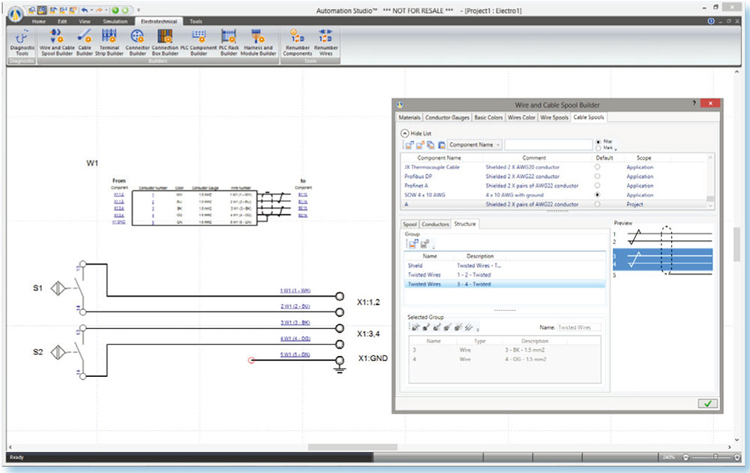This screenshot has width=750, height=473.
Task: Set JX Thermocouple Cable as default
Action: click(597, 167)
